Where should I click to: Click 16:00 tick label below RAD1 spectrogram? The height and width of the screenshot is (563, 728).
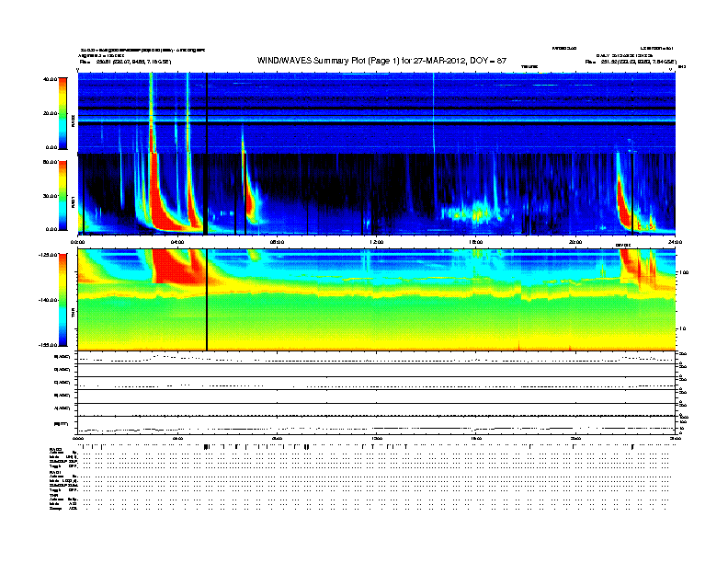476,242
